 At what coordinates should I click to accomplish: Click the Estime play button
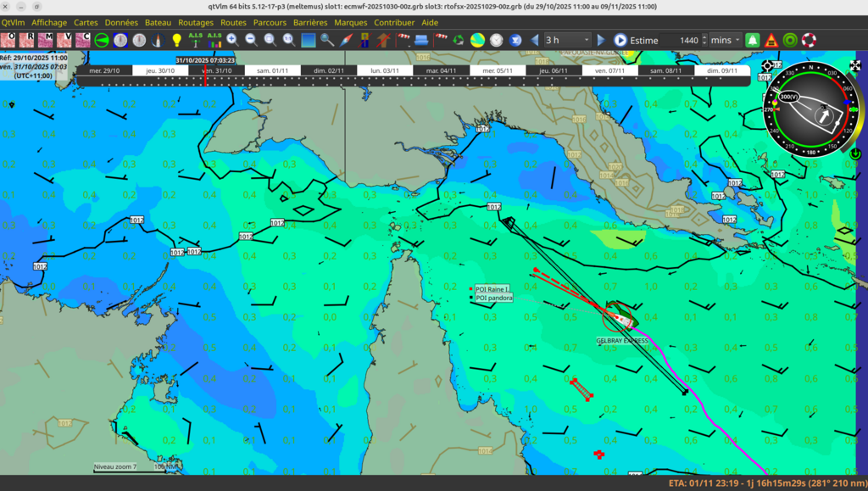(x=620, y=40)
